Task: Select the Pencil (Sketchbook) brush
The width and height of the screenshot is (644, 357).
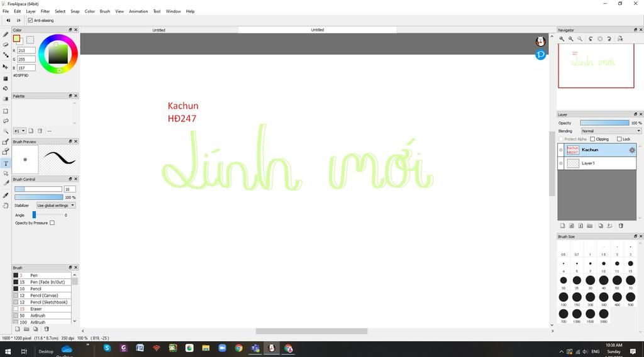Action: pyautogui.click(x=42, y=302)
